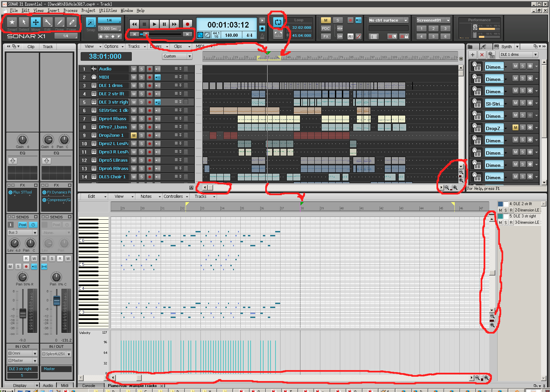Jump to project end button
The height and width of the screenshot is (392, 550).
tap(188, 34)
